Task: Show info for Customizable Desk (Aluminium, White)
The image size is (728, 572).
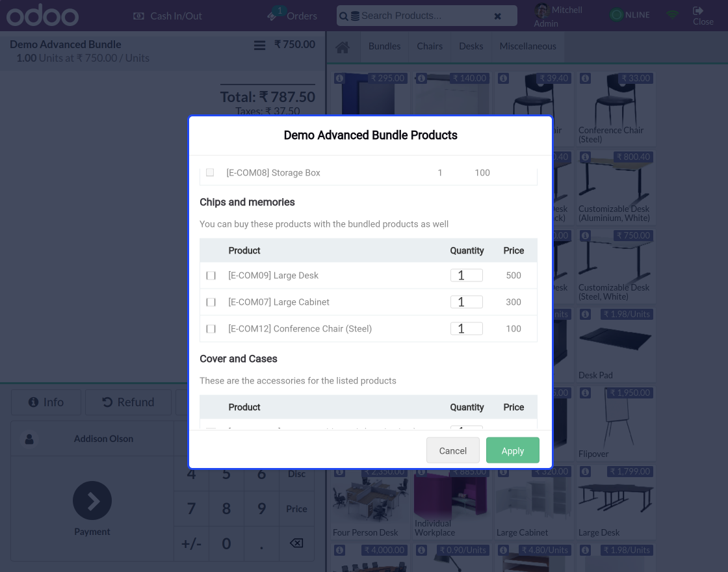Action: (586, 157)
